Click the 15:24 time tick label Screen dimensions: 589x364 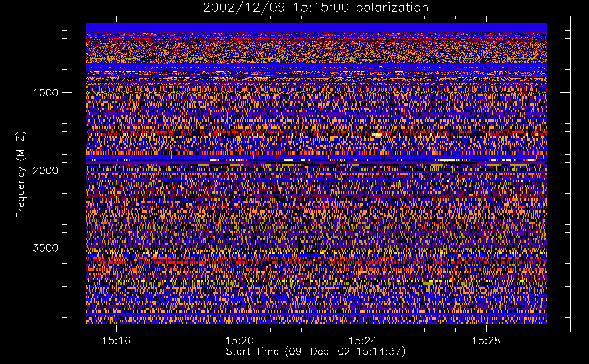[x=363, y=341]
